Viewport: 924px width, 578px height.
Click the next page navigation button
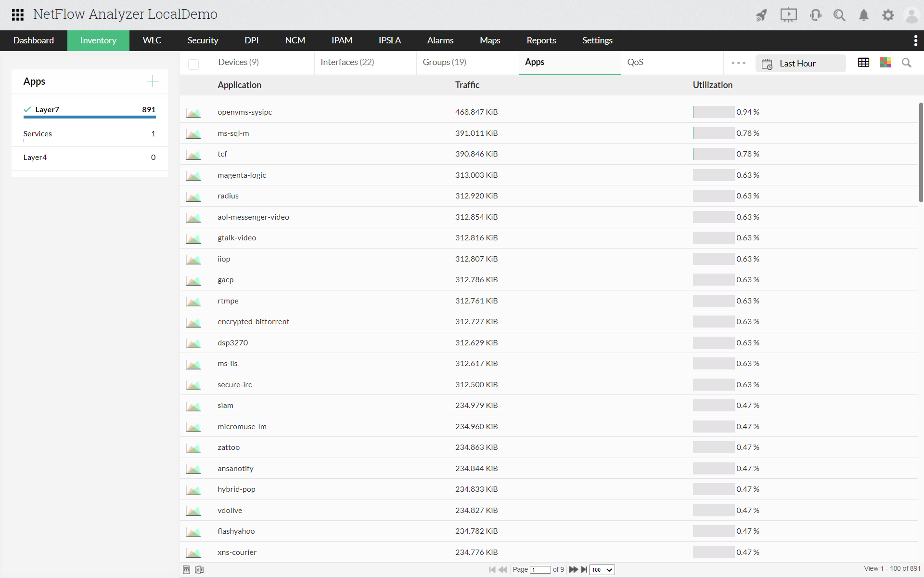(x=574, y=569)
